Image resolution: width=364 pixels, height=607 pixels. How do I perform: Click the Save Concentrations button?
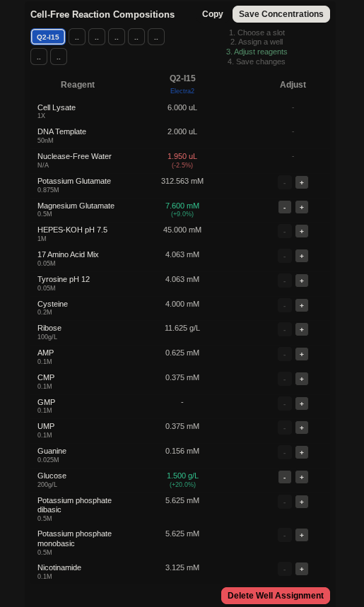[281, 14]
